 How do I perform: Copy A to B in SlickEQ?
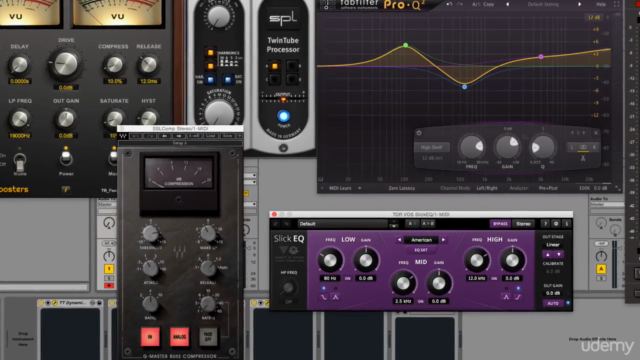click(x=428, y=224)
